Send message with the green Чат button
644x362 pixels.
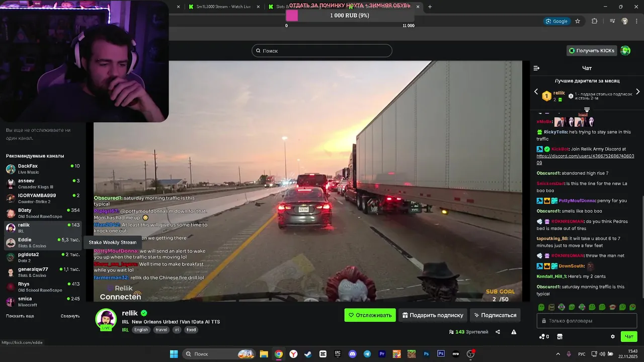[629, 336]
